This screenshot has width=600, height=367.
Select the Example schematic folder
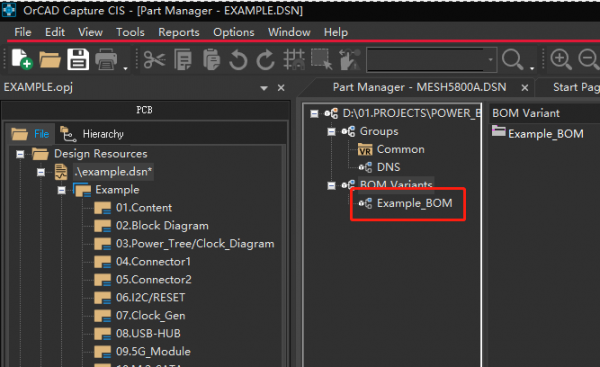point(117,190)
